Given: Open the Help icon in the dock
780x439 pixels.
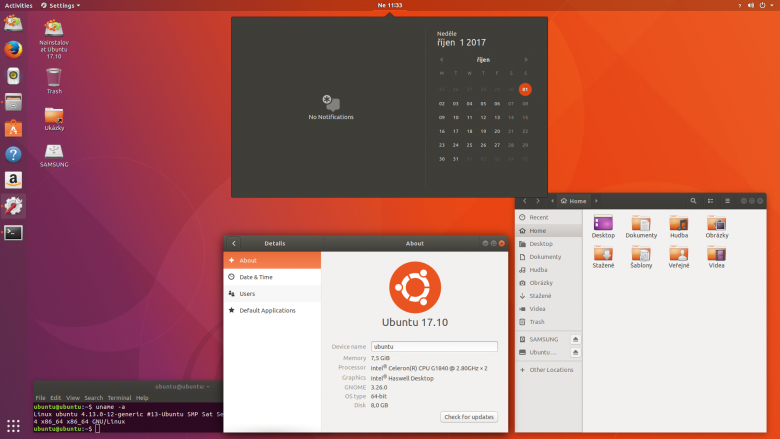Looking at the screenshot, I should [13, 154].
